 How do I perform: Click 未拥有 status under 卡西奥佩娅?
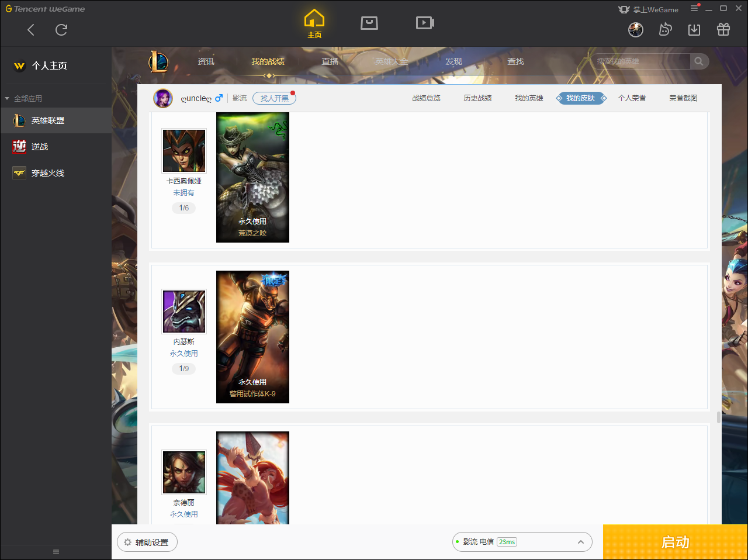pyautogui.click(x=183, y=193)
